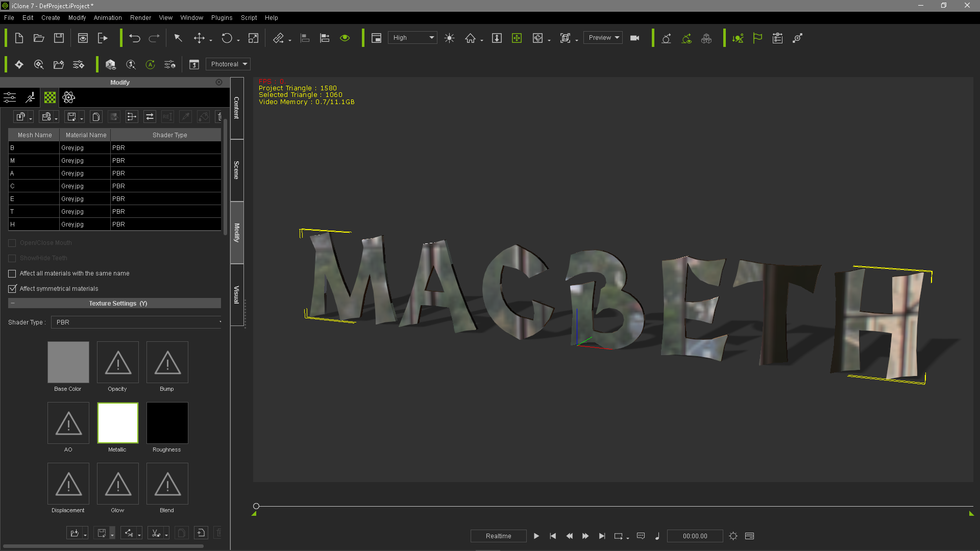The height and width of the screenshot is (551, 980).
Task: Open the Attribute sliders tab
Action: coord(10,97)
